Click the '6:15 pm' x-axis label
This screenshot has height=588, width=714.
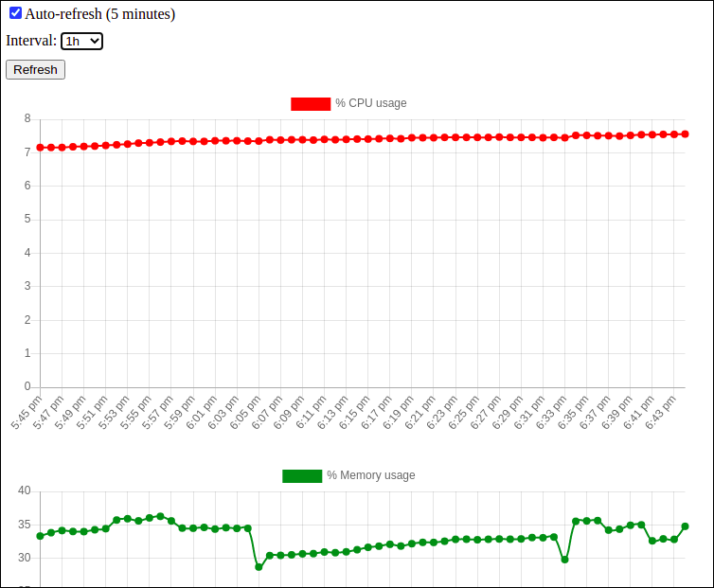coord(354,413)
